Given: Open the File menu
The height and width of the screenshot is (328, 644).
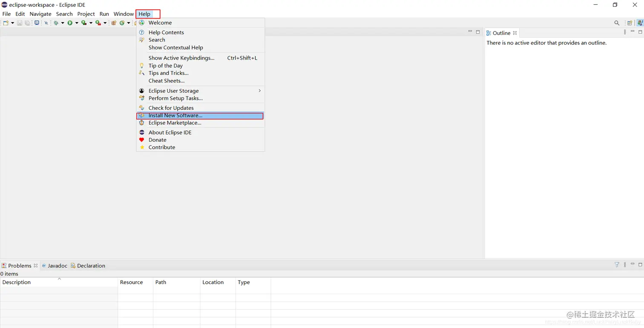Looking at the screenshot, I should (x=6, y=14).
